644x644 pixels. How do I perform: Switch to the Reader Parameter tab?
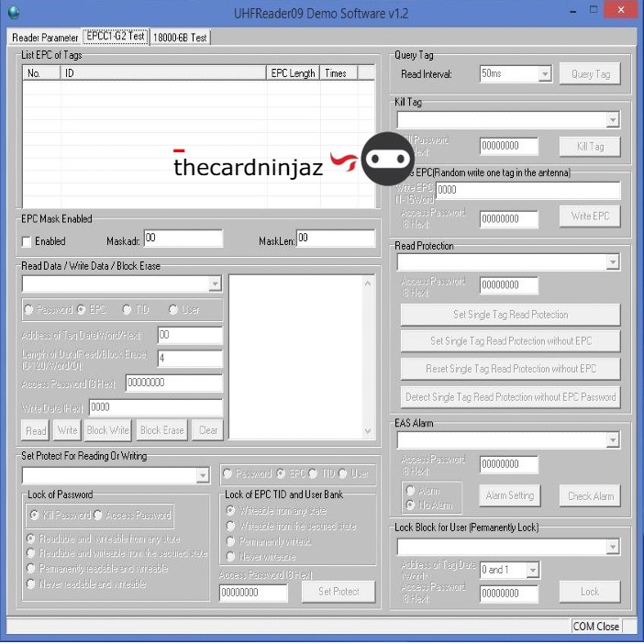pos(44,38)
